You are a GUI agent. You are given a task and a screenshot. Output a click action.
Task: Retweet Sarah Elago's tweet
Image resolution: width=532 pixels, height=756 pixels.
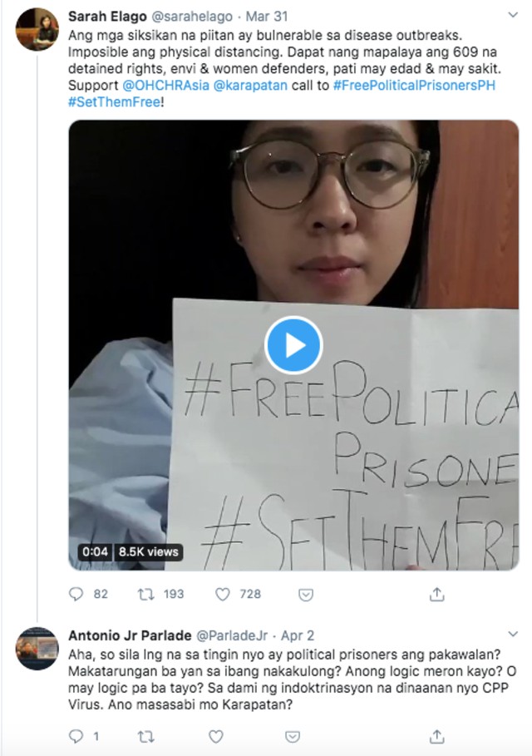click(x=146, y=594)
